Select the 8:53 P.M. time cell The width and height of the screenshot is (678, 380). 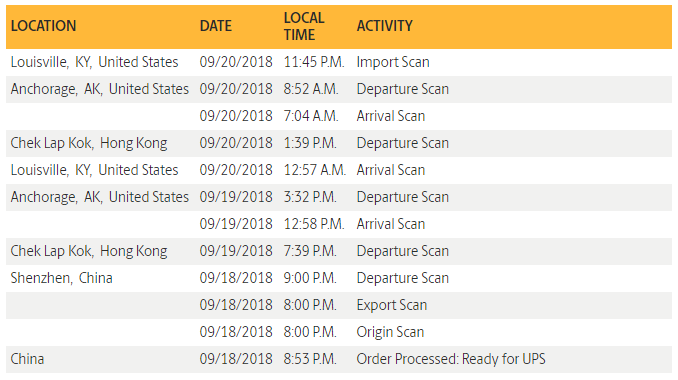point(310,359)
